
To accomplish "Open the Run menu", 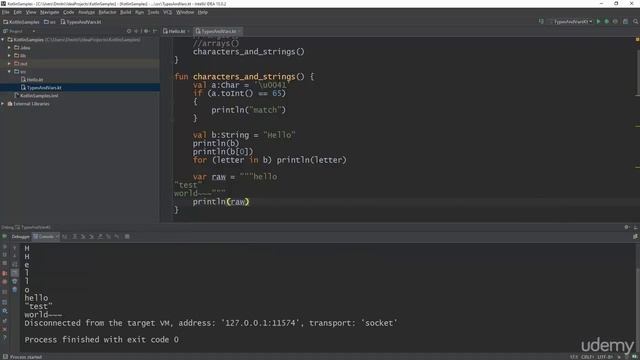I will click(x=139, y=12).
